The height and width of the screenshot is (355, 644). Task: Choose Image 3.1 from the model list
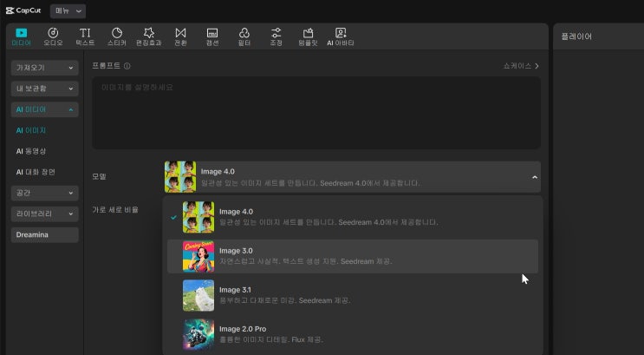(x=353, y=295)
